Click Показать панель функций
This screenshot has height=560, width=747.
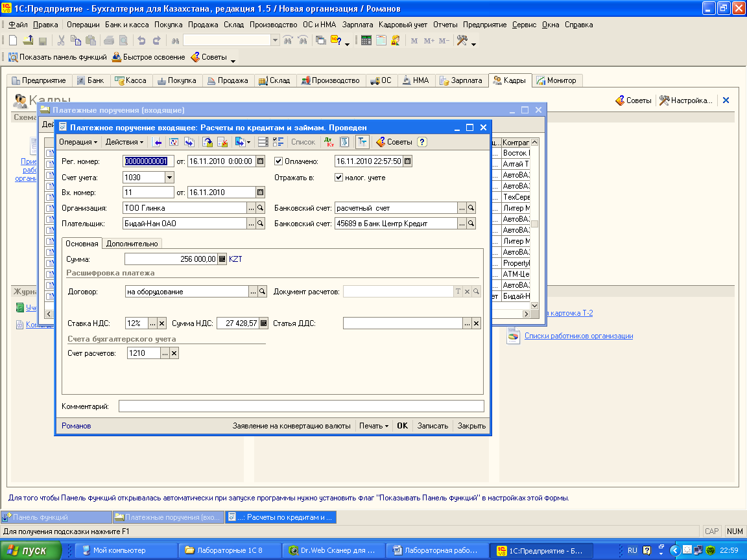pos(58,57)
